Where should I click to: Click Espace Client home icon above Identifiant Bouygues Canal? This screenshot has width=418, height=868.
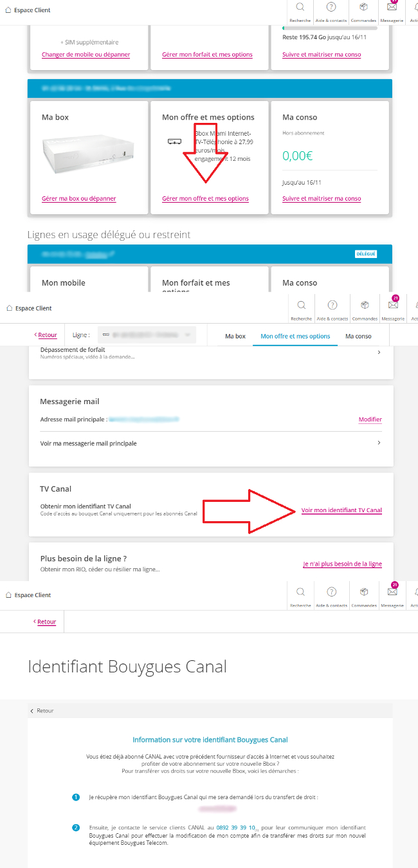(x=8, y=595)
